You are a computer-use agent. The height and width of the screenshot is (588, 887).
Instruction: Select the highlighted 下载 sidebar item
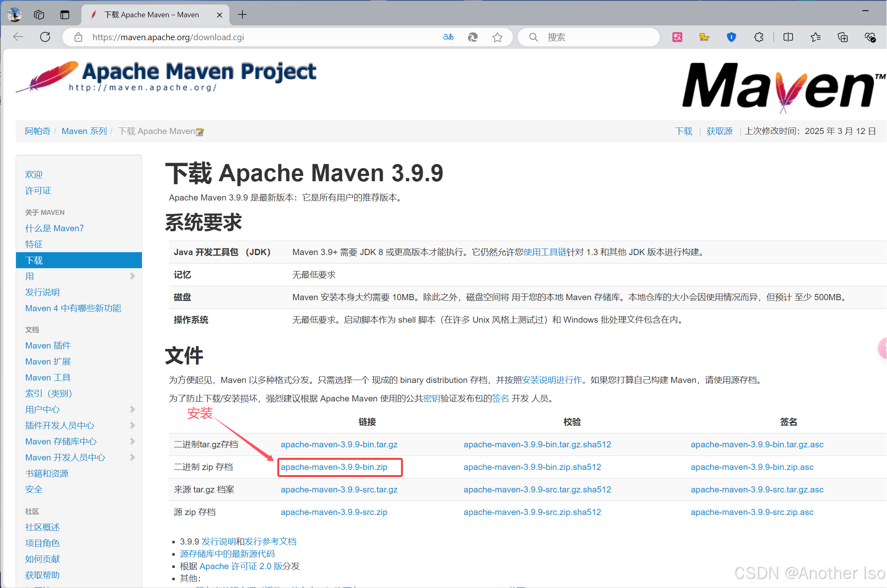[79, 260]
